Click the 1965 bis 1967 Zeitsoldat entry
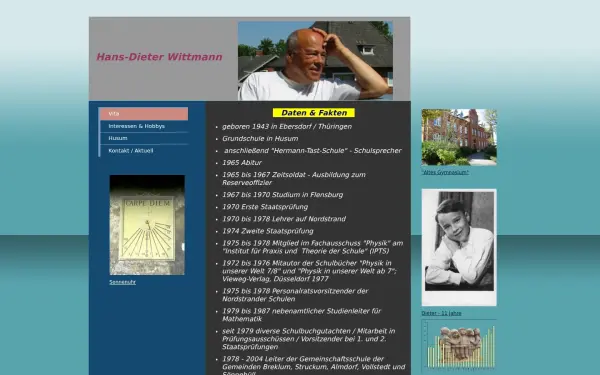 click(x=294, y=179)
